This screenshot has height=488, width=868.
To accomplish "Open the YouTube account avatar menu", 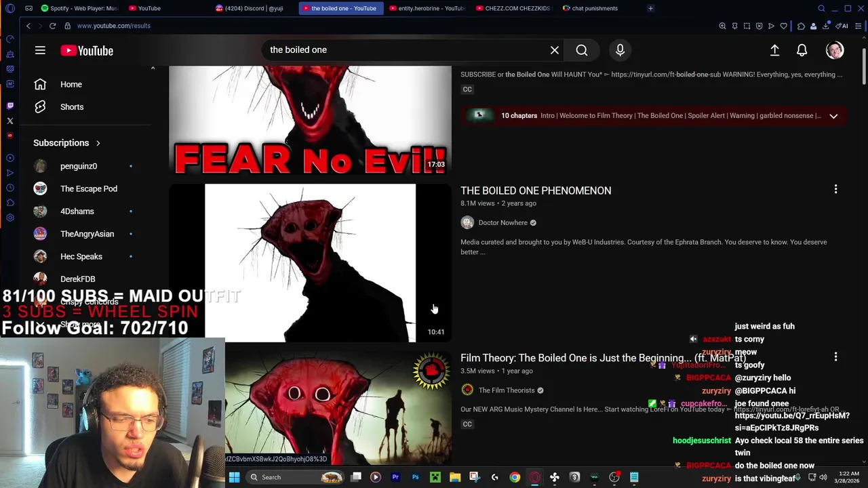I will click(835, 50).
